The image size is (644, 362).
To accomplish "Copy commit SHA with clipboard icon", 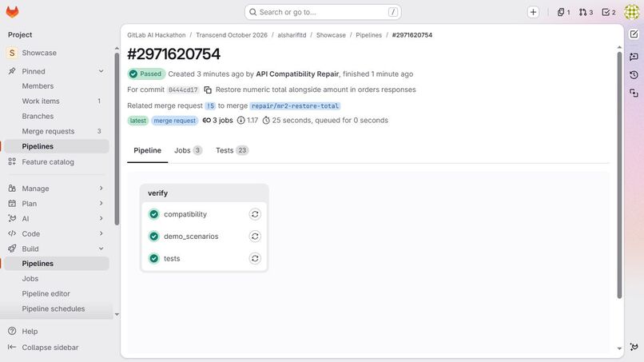I will tap(208, 90).
